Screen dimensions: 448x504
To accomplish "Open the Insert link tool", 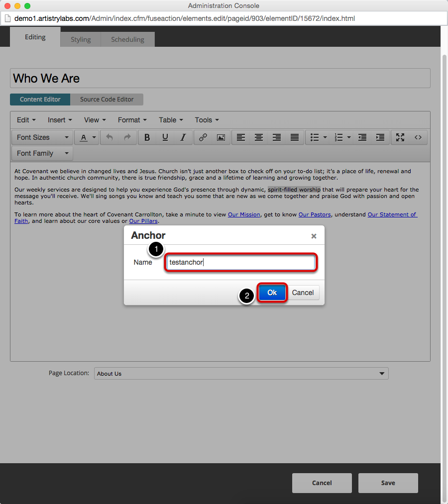I will click(203, 137).
